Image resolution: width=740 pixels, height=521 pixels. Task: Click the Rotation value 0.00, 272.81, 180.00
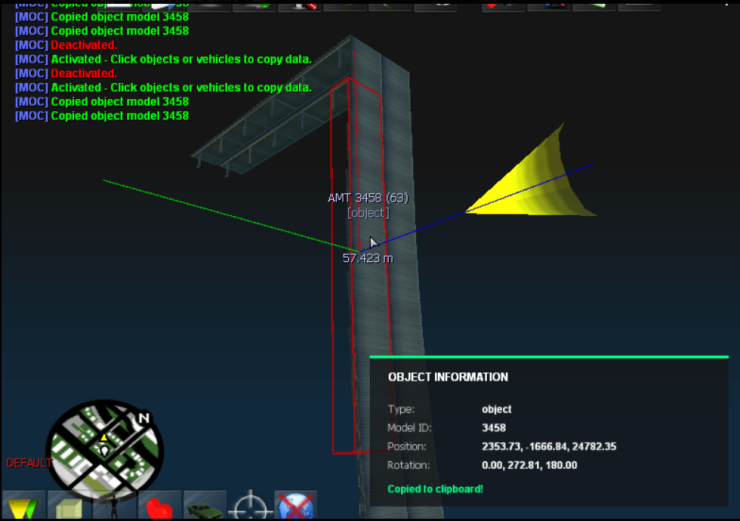[x=529, y=465]
